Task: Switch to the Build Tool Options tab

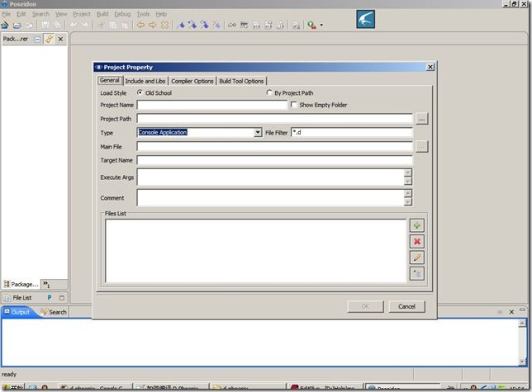Action: [x=241, y=81]
